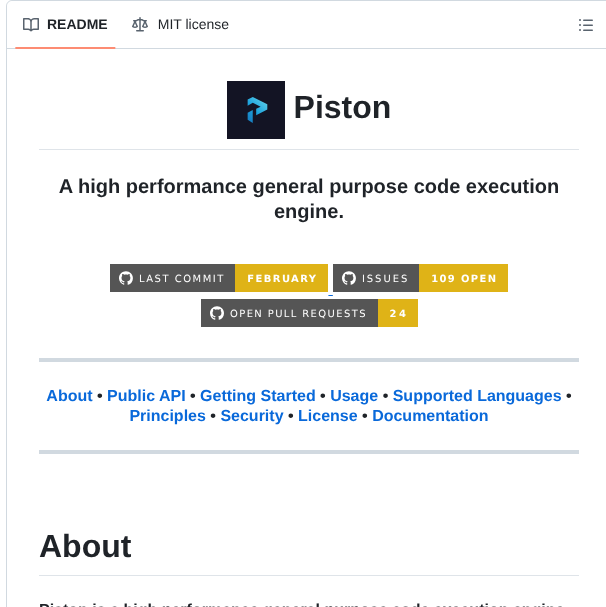Screen dimensions: 606x607
Task: Open the README outline list icon
Action: click(x=585, y=25)
